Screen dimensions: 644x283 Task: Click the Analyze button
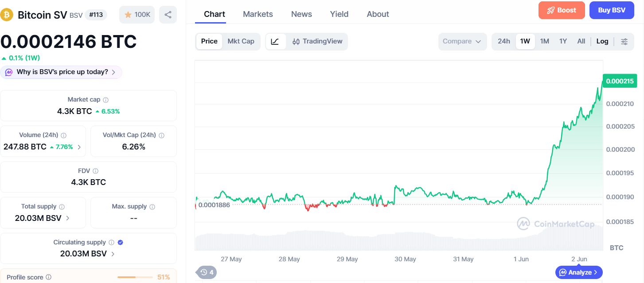point(579,272)
